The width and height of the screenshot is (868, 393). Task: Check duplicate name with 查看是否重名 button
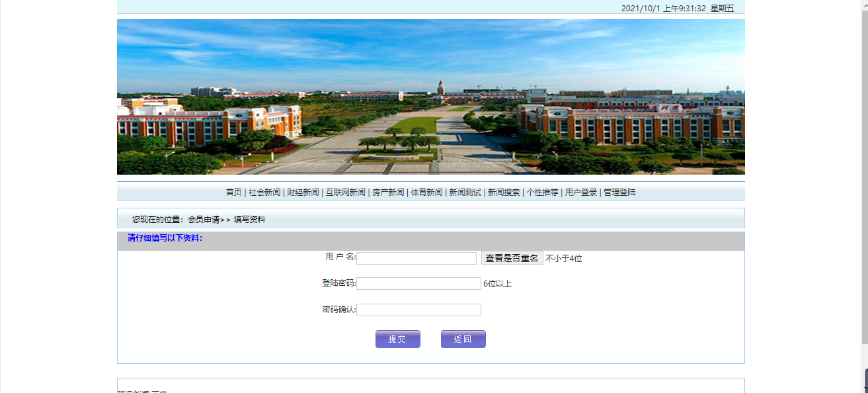(512, 258)
